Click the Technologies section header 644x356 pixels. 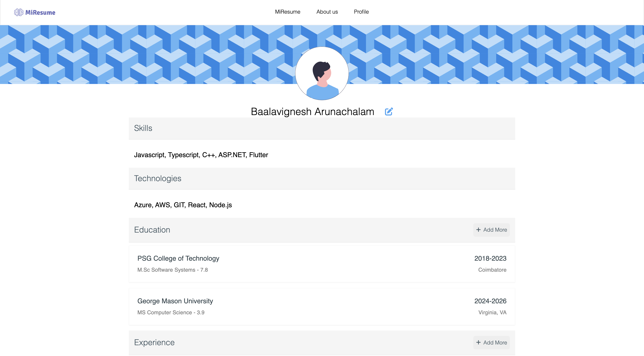157,178
